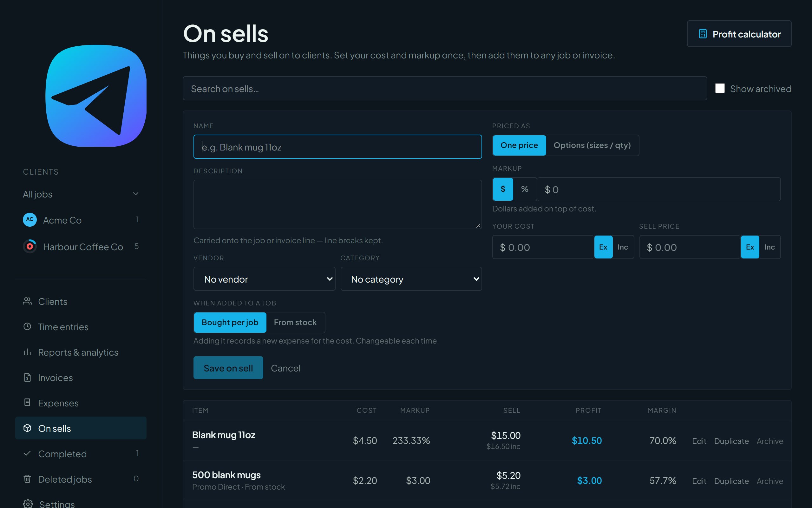Open Clients in the sidebar
The width and height of the screenshot is (812, 508).
point(81,301)
